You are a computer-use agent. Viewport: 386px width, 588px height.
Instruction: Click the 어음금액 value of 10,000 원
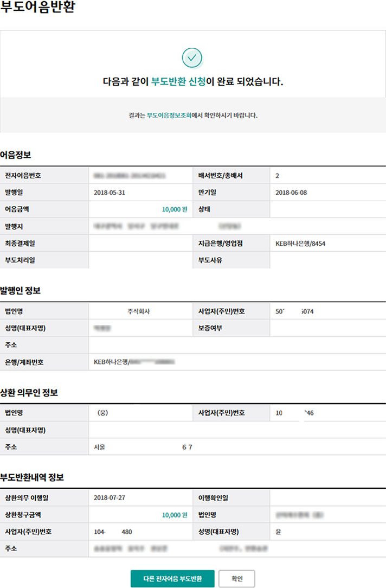(174, 209)
